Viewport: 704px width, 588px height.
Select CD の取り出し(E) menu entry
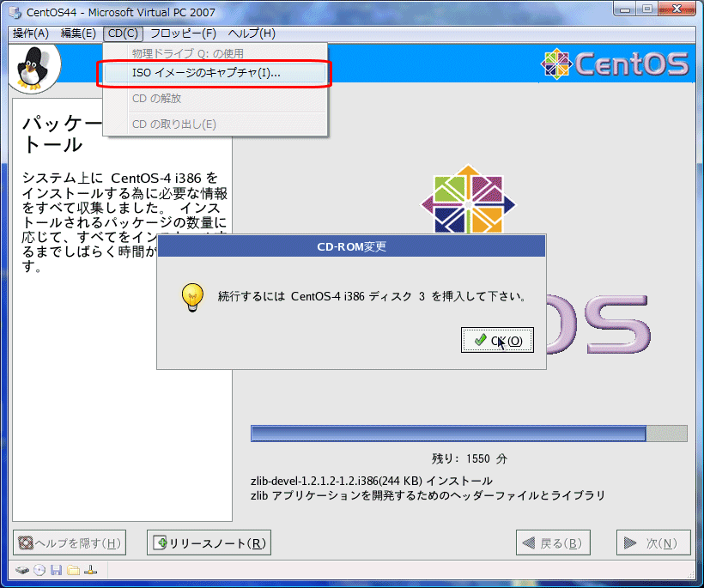[x=215, y=124]
